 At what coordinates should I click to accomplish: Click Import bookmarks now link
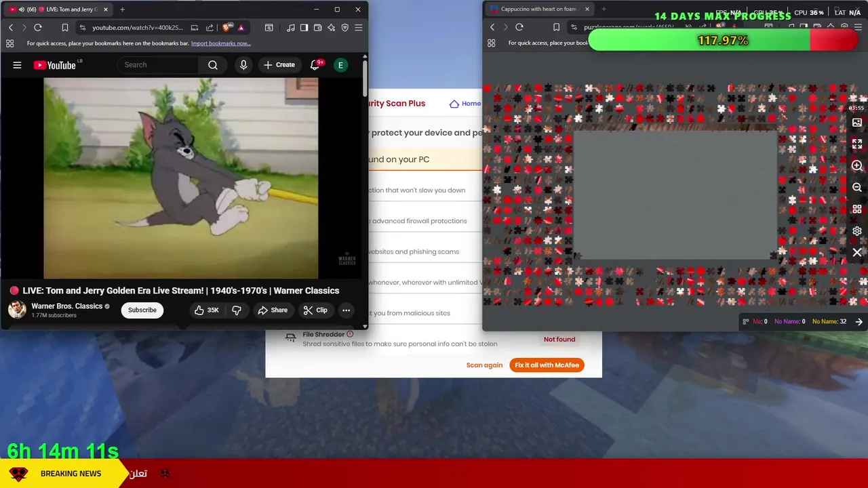click(x=220, y=43)
